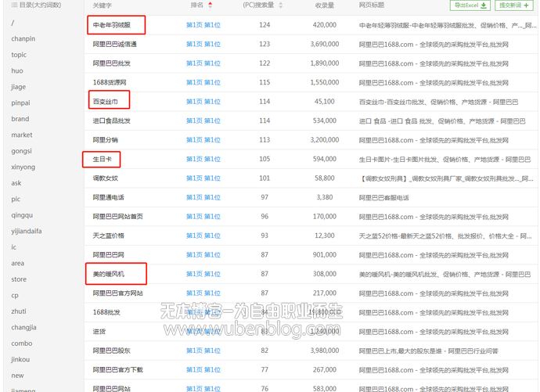Image resolution: width=540 pixels, height=392 pixels.
Task: Select the chanpin directory
Action: point(23,39)
